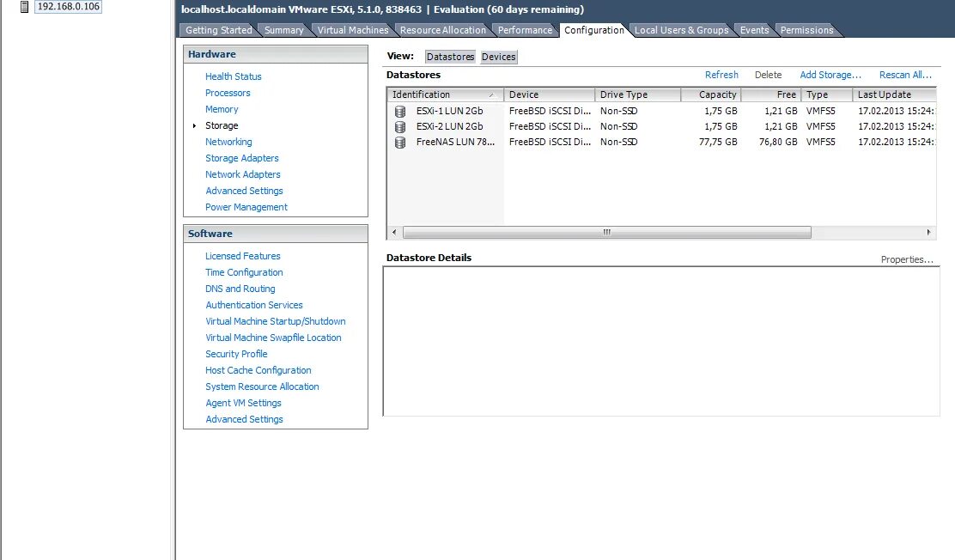This screenshot has height=560, width=955.
Task: Open Licensed Features
Action: [x=242, y=256]
